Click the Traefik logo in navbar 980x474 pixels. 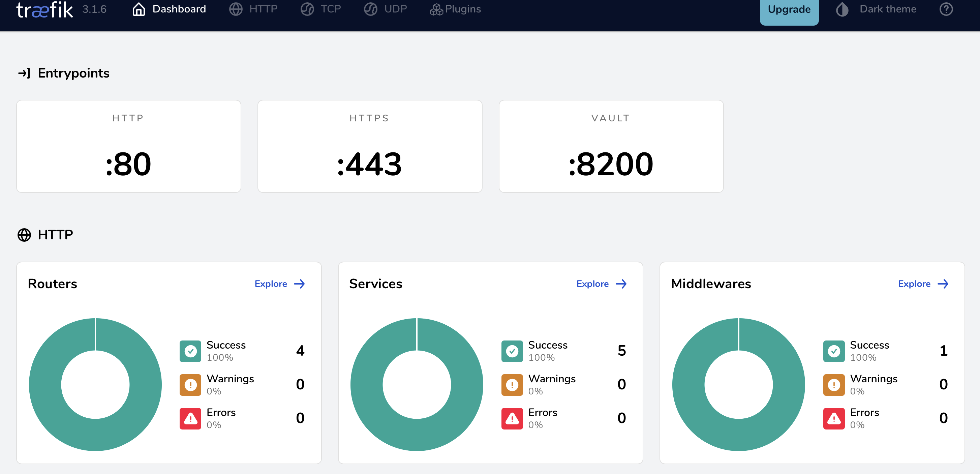tap(44, 9)
